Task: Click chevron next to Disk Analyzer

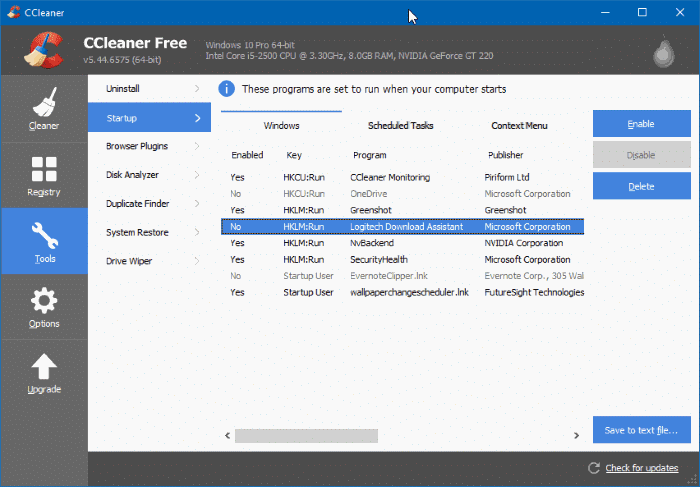Action: coord(197,175)
